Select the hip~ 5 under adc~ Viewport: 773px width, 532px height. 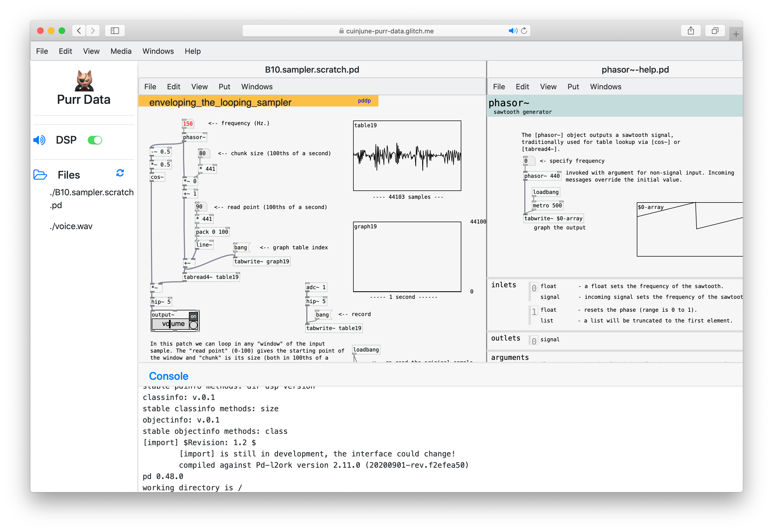(x=316, y=301)
